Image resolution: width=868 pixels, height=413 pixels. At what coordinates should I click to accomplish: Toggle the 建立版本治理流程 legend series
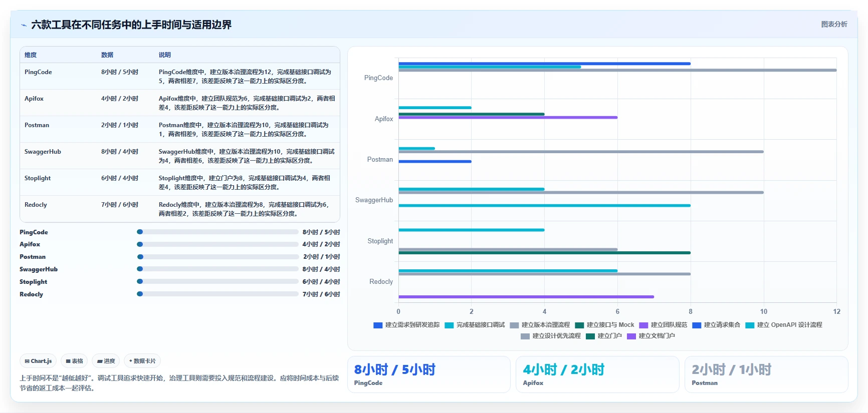coord(540,325)
